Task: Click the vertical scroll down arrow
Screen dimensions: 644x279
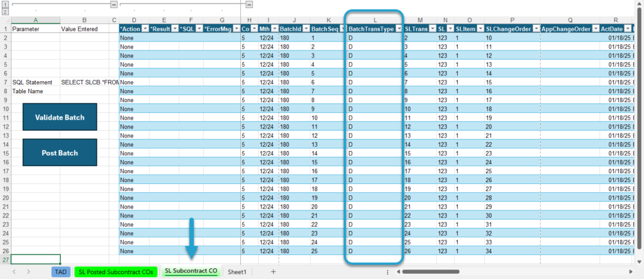Action: pos(639,261)
